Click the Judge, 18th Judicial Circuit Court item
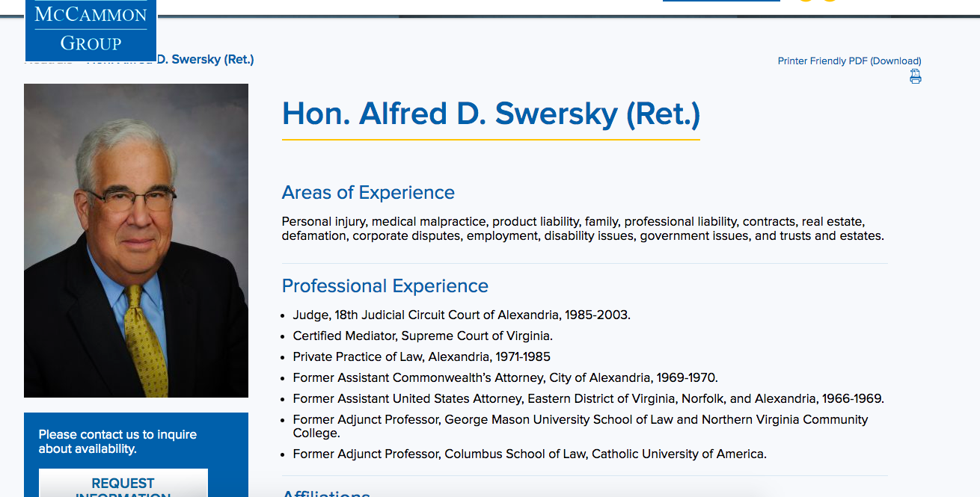The height and width of the screenshot is (497, 980). click(462, 315)
